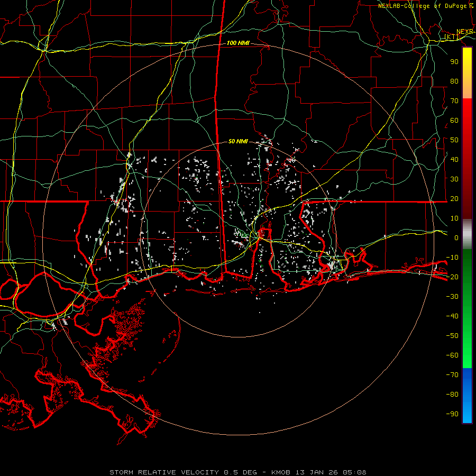Select the -60 value on velocity scale
This screenshot has height=476, width=476.
(x=452, y=355)
